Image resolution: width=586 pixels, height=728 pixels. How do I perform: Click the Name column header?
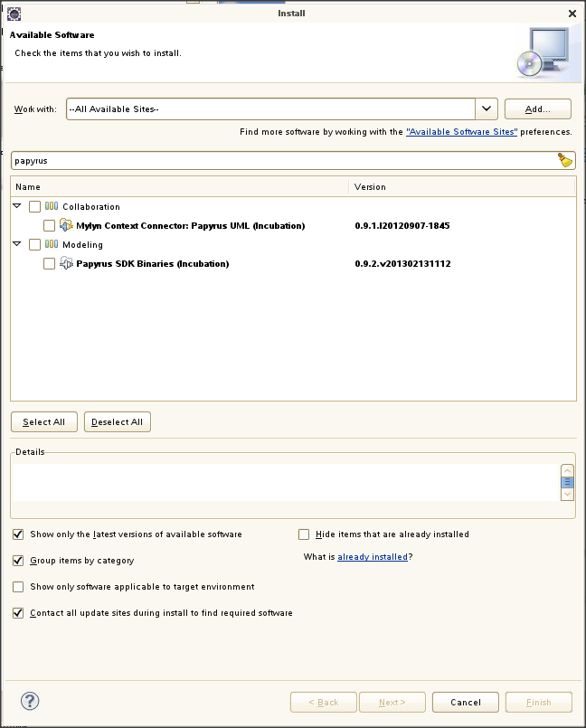pos(179,186)
